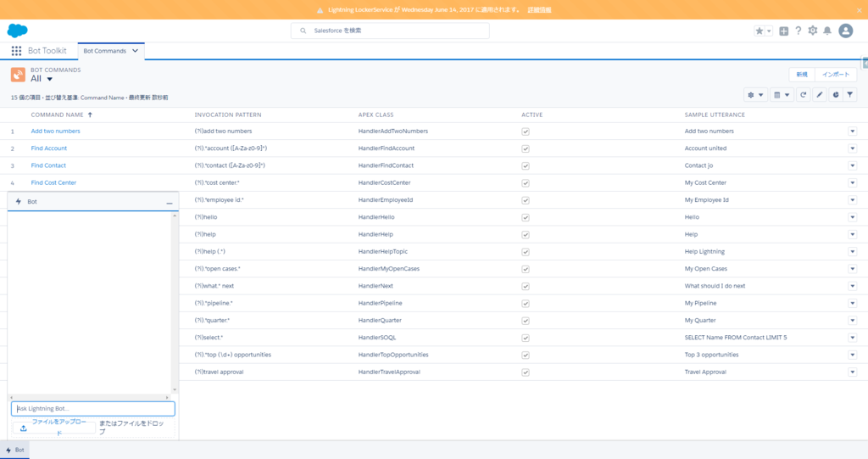Click the Ask Lightning Bot input
The height and width of the screenshot is (459, 868).
point(93,409)
